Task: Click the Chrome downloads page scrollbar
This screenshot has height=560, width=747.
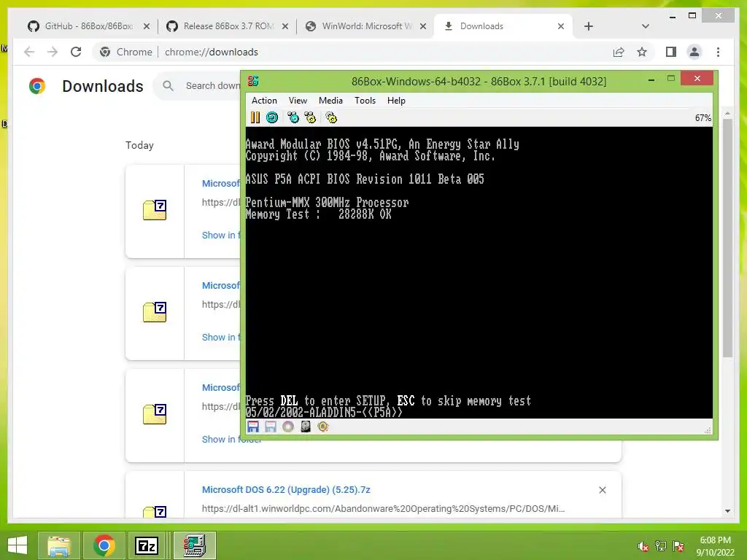Action: pyautogui.click(x=727, y=238)
